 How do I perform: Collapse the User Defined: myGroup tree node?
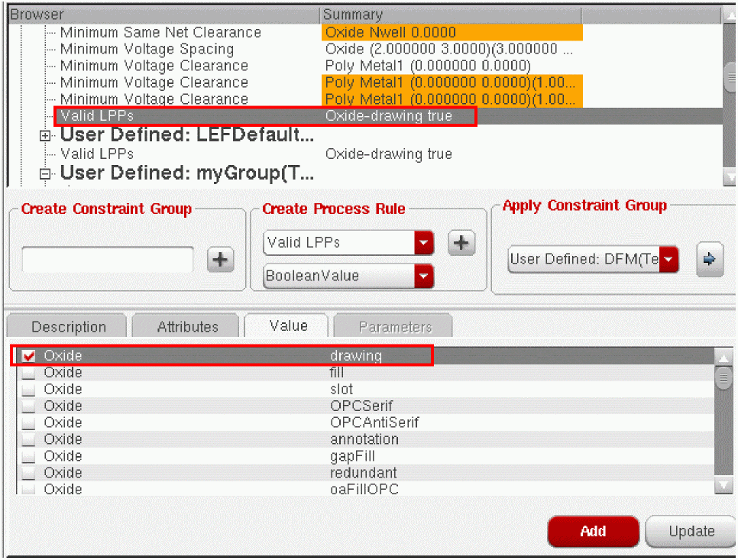click(x=46, y=174)
